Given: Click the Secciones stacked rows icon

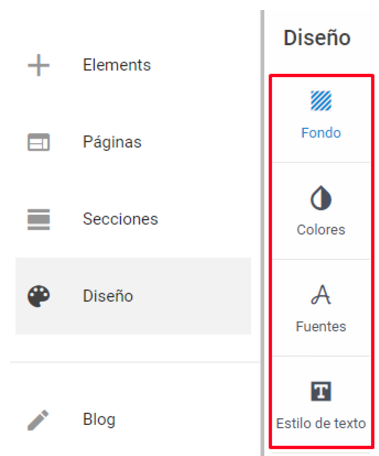Looking at the screenshot, I should (x=39, y=219).
